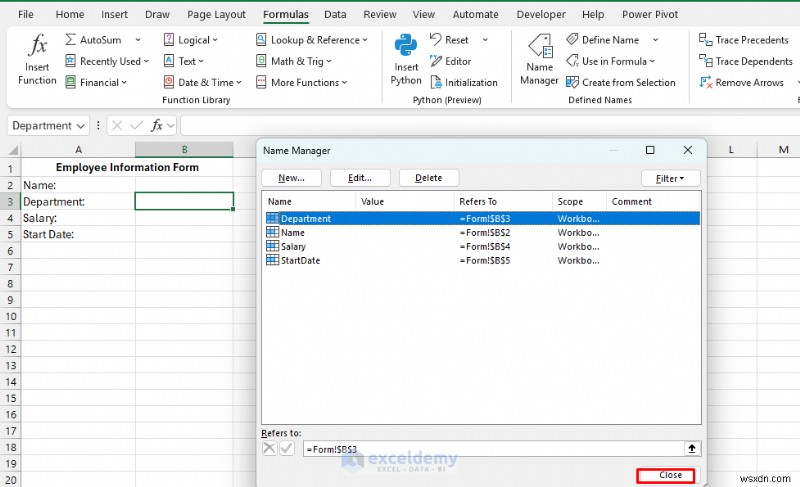Expand the formula bar fx dropdown arrow

pyautogui.click(x=170, y=125)
